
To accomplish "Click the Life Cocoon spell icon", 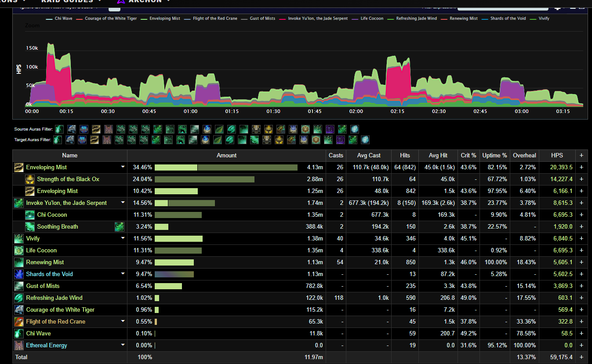I will coord(19,250).
